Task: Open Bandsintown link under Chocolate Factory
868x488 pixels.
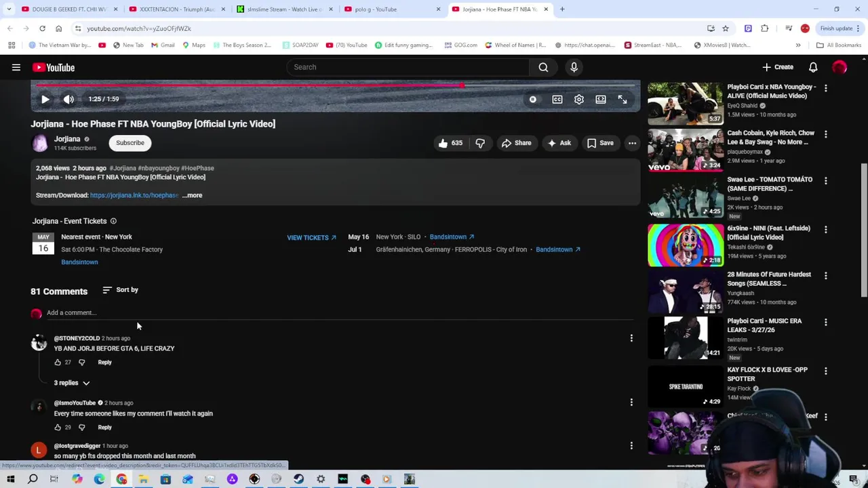Action: (x=79, y=262)
